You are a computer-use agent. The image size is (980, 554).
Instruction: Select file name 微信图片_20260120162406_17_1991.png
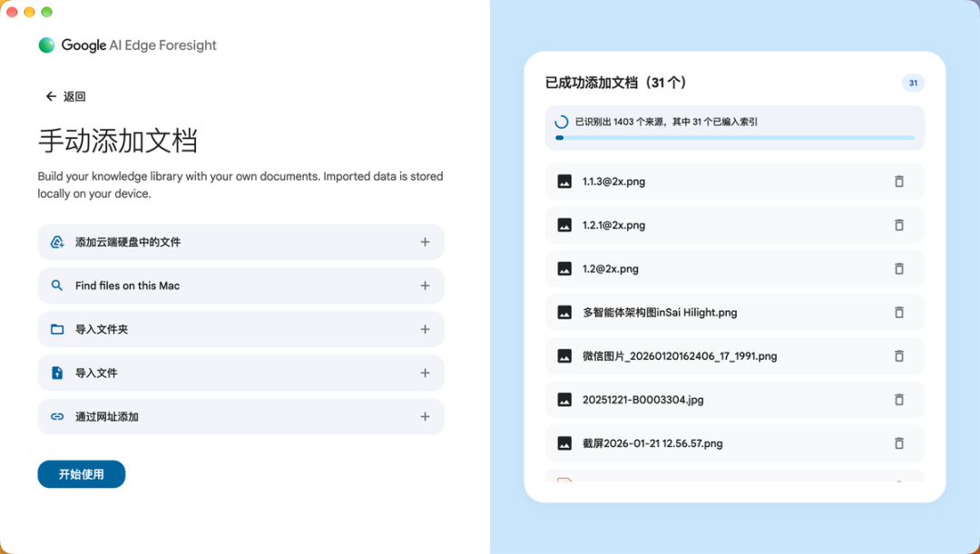point(680,356)
